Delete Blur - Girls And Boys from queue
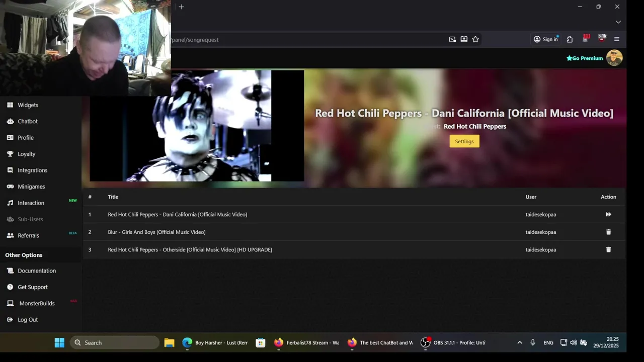644x362 pixels. [x=608, y=232]
